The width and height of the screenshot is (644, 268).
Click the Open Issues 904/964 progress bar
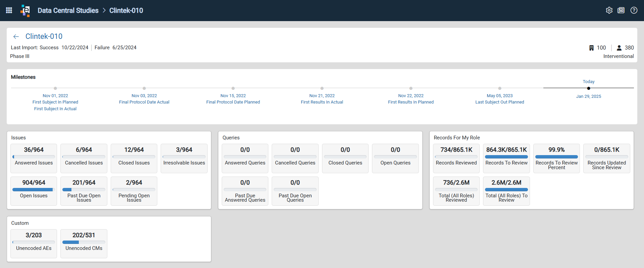(34, 190)
